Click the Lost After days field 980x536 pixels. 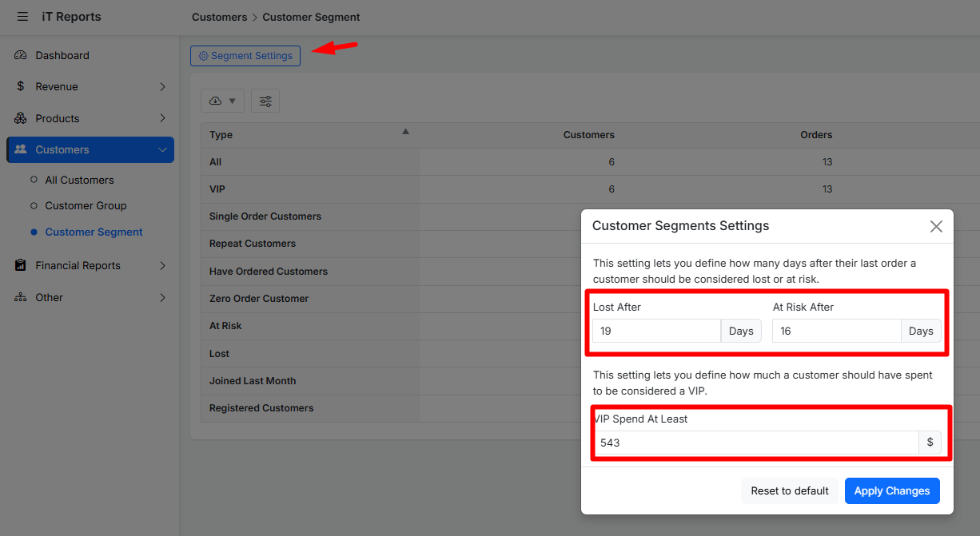(656, 331)
